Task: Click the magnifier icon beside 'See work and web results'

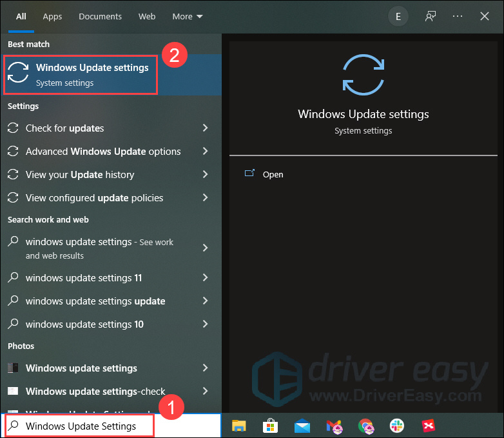Action: pyautogui.click(x=13, y=241)
